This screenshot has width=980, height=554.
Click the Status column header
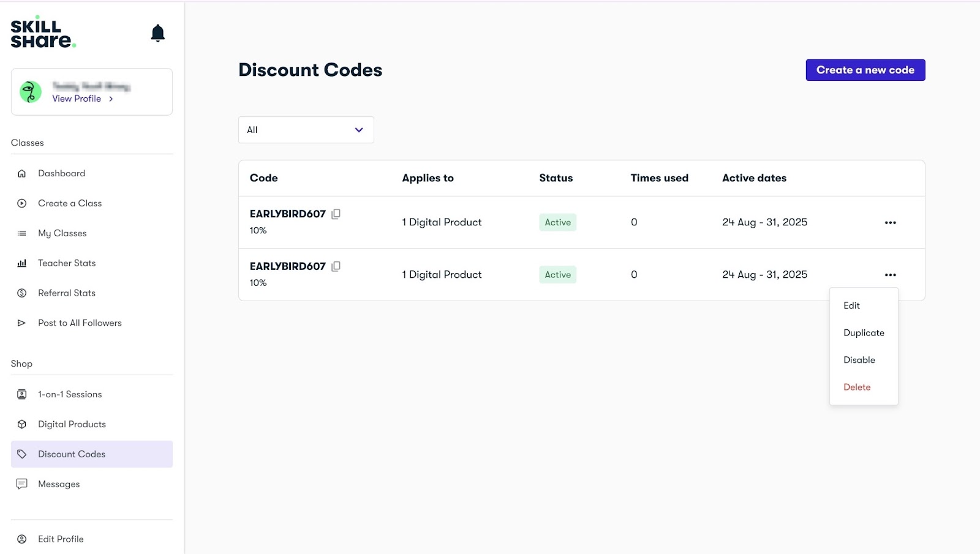coord(556,178)
